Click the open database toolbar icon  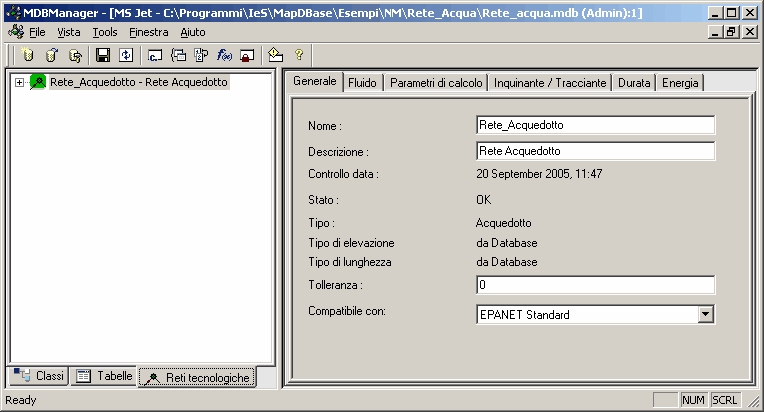[x=51, y=55]
